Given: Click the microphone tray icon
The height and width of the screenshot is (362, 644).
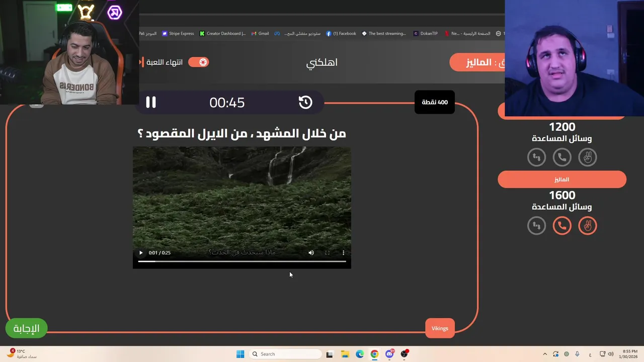Looking at the screenshot, I should click(x=577, y=354).
